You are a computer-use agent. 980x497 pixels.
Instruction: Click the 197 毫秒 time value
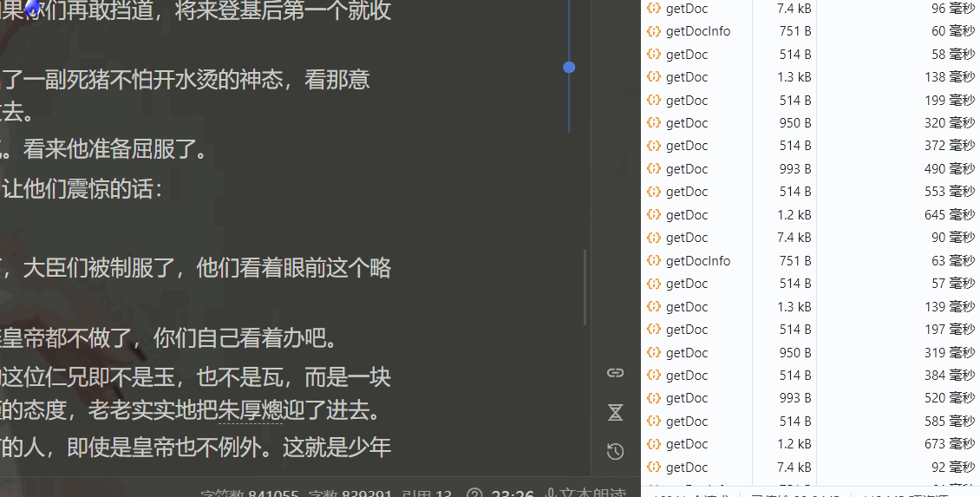(x=950, y=329)
